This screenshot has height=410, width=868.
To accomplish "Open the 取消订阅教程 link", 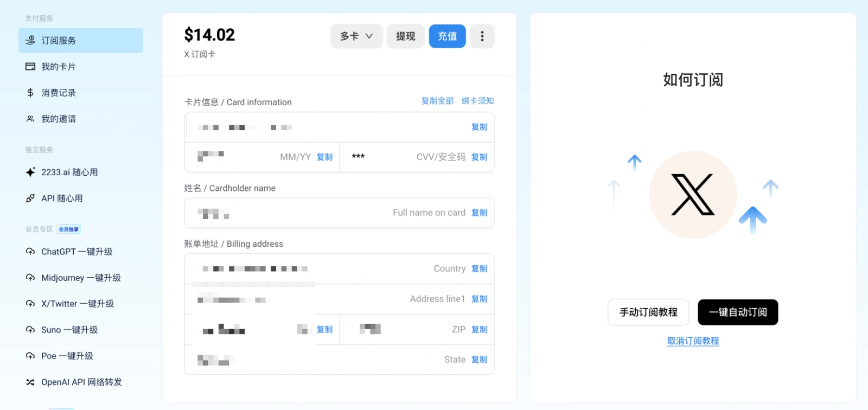I will (x=693, y=341).
